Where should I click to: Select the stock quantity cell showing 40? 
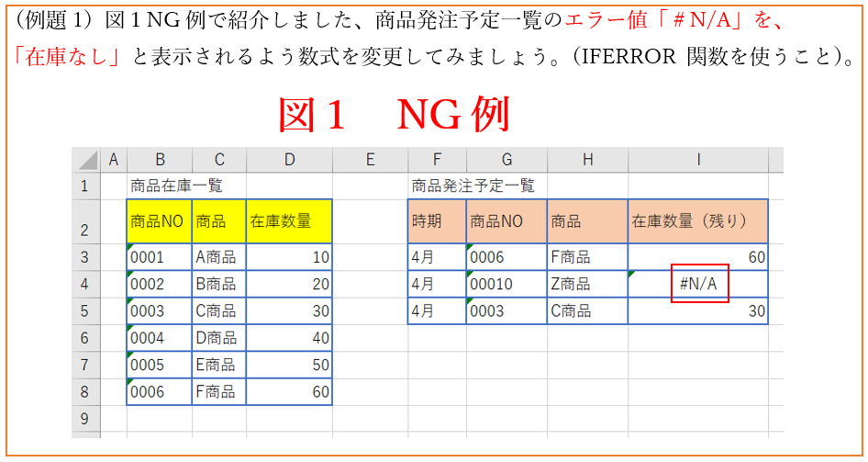point(289,338)
